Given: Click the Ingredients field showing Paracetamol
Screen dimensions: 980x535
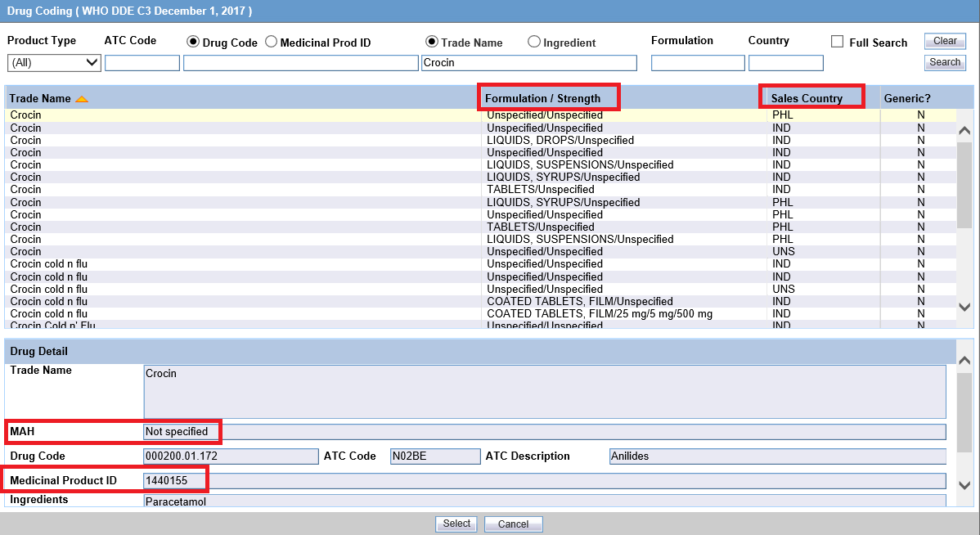Looking at the screenshot, I should click(x=544, y=501).
